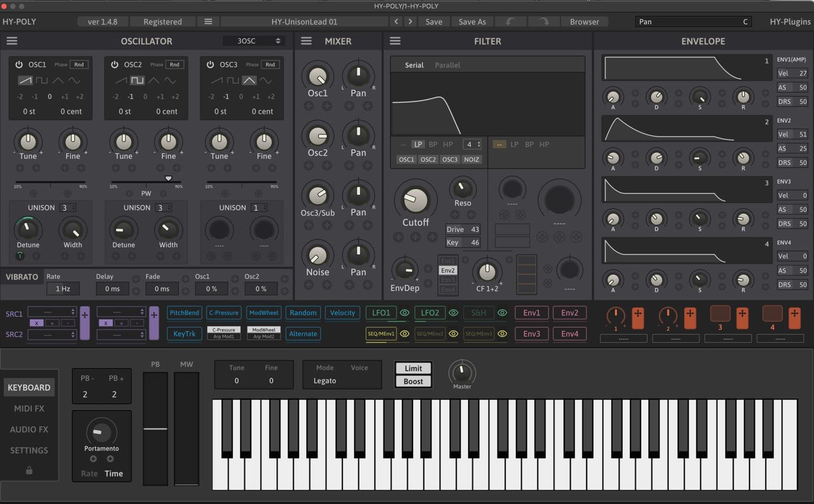
Task: Expand the OSC1 Unison voice count selector
Action: point(68,208)
